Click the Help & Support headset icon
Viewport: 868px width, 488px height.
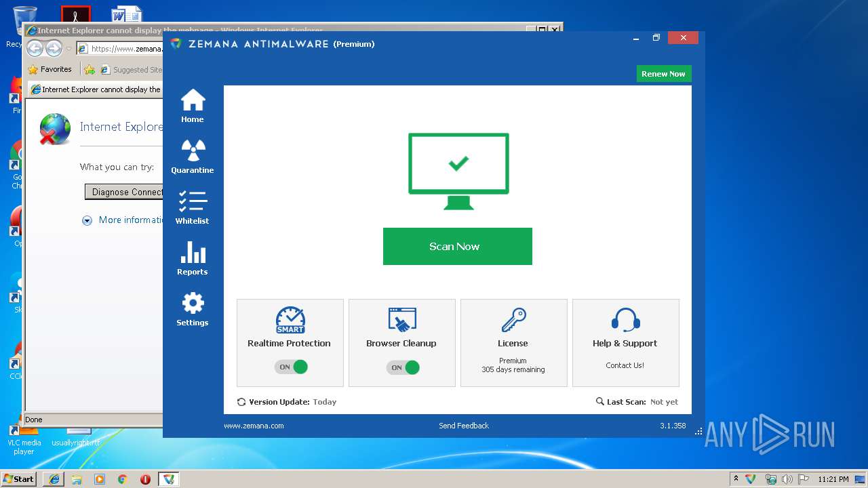(625, 320)
